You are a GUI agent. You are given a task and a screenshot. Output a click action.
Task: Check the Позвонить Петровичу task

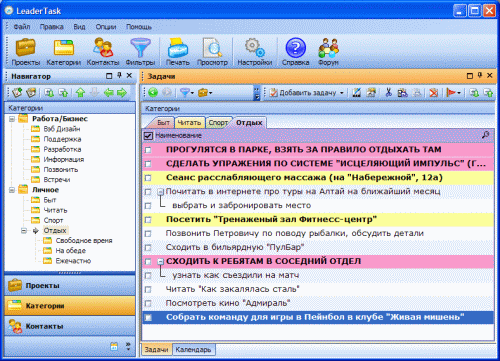(x=148, y=234)
